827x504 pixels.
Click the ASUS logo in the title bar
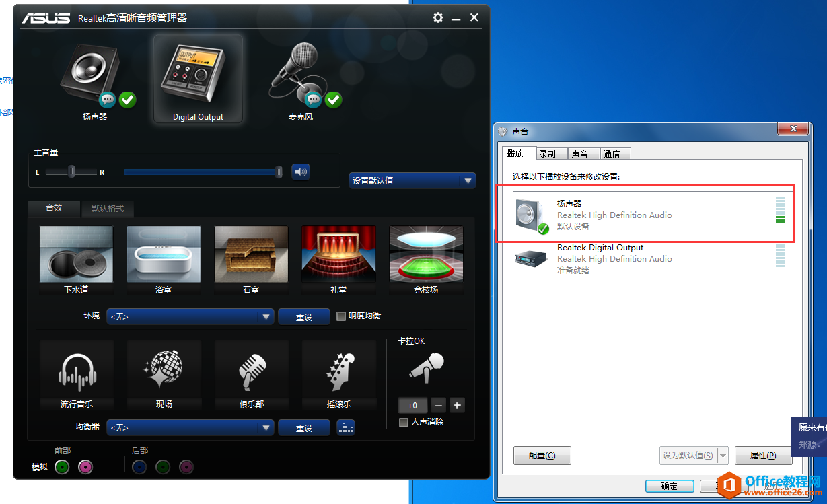pos(46,17)
